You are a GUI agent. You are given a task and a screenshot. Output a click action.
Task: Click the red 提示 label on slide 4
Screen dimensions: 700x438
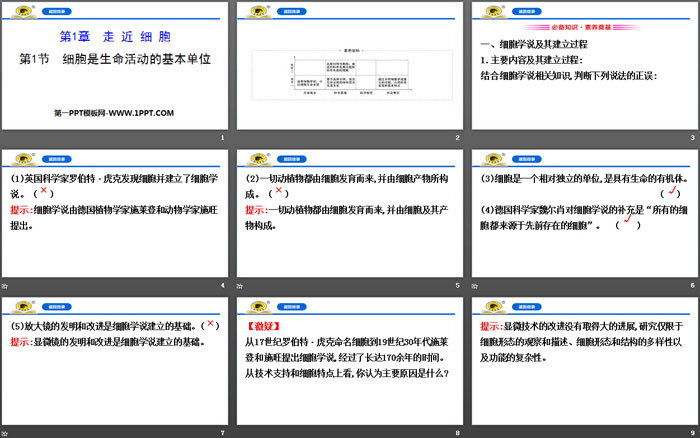[21, 210]
